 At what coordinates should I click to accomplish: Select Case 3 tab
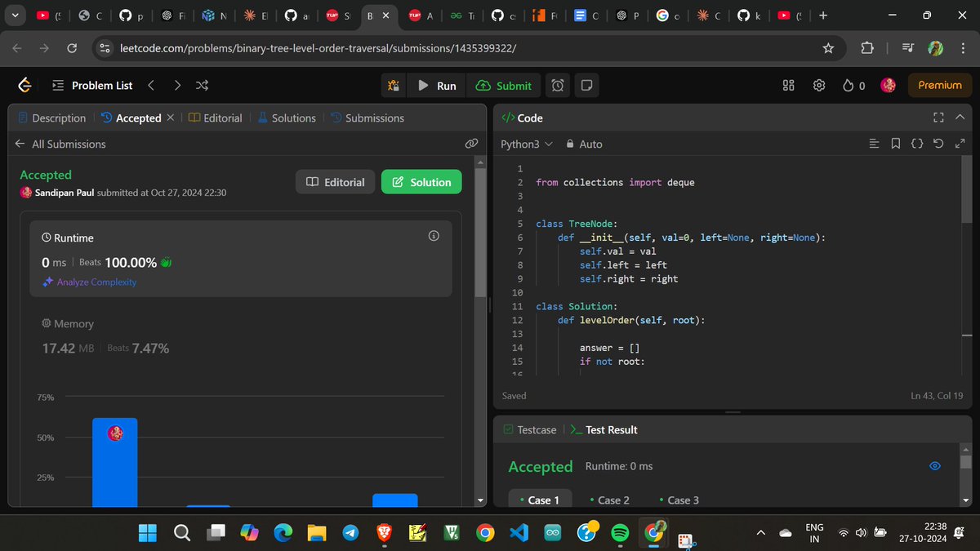click(679, 500)
